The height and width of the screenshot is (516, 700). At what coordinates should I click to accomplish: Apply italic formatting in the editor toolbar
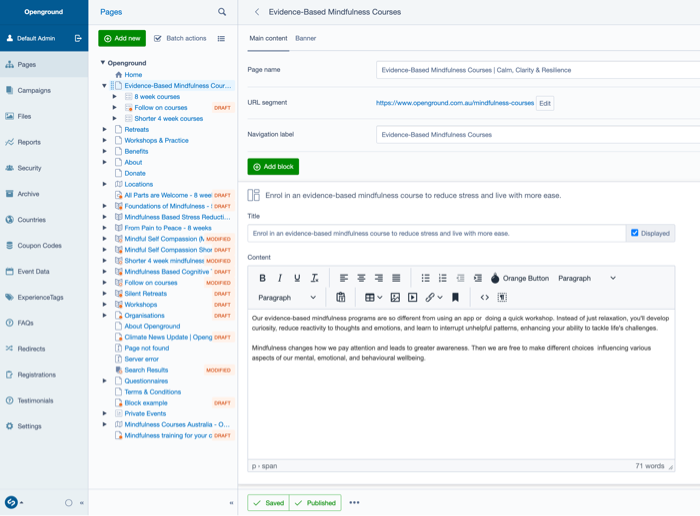coord(280,278)
